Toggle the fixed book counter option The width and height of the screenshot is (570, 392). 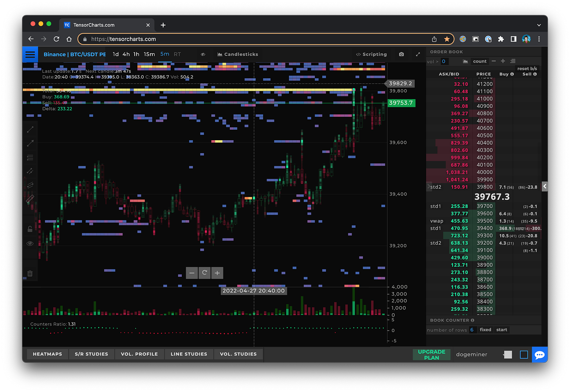[485, 330]
